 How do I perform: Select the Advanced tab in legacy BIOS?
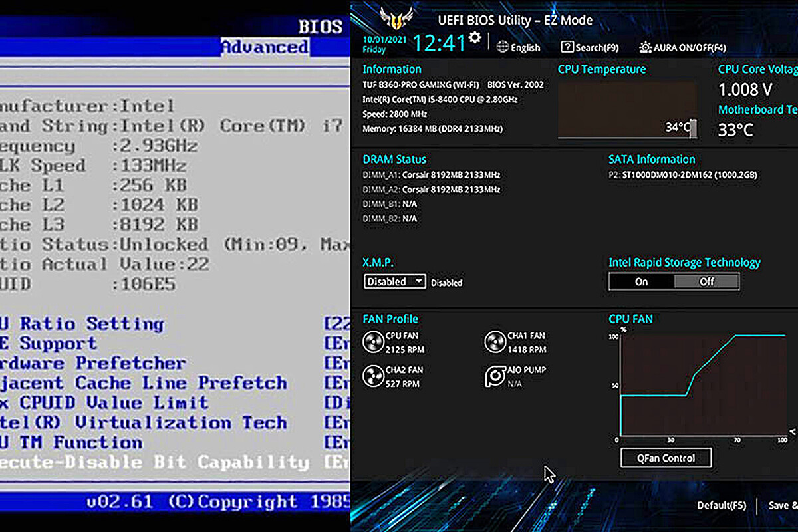pyautogui.click(x=264, y=47)
